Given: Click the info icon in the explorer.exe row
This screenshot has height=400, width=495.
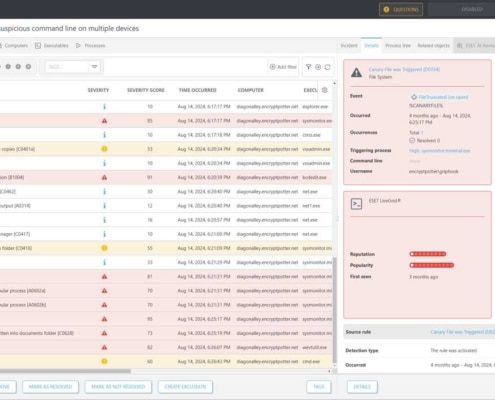Looking at the screenshot, I should coord(104,107).
